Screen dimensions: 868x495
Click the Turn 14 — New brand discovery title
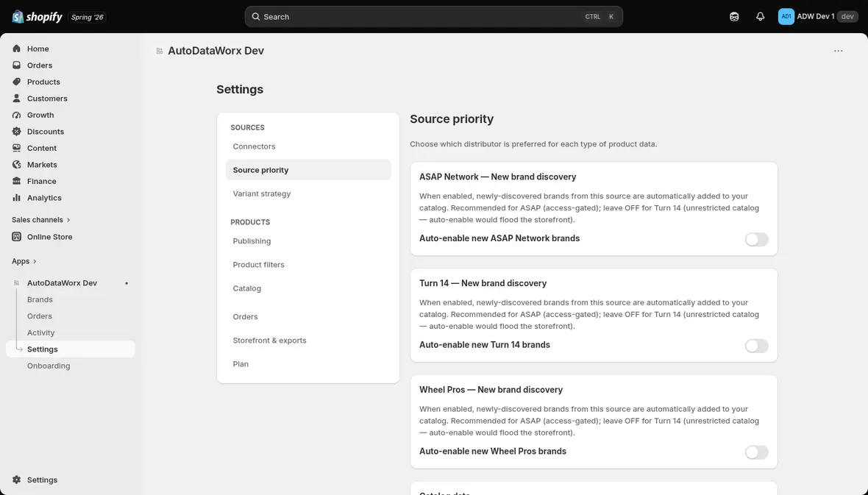tap(483, 283)
